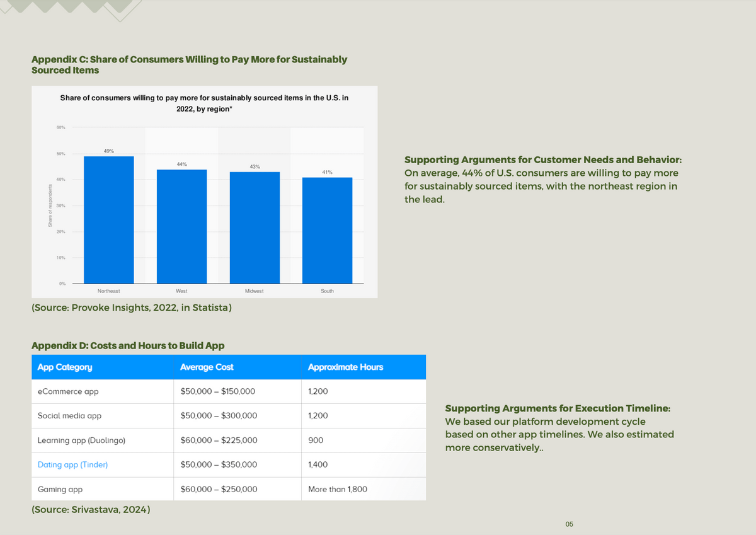Select the paragraph about platform development cycle
756x535 pixels.
tap(559, 434)
